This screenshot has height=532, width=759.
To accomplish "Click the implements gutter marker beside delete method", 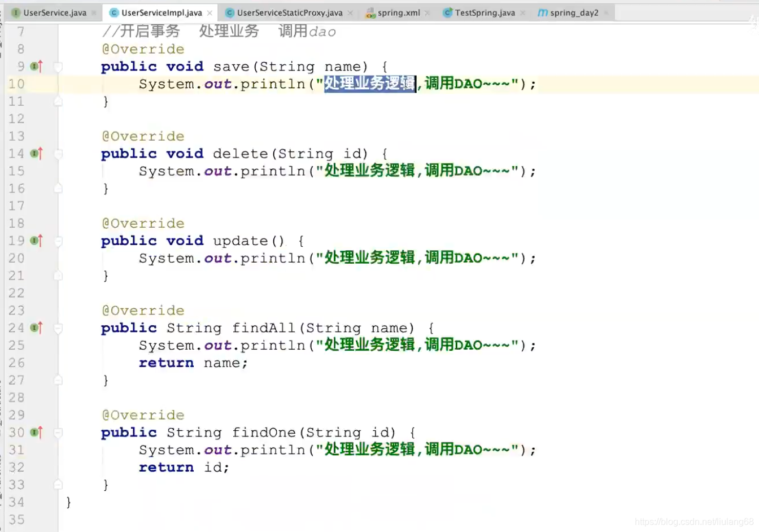I will pos(37,154).
